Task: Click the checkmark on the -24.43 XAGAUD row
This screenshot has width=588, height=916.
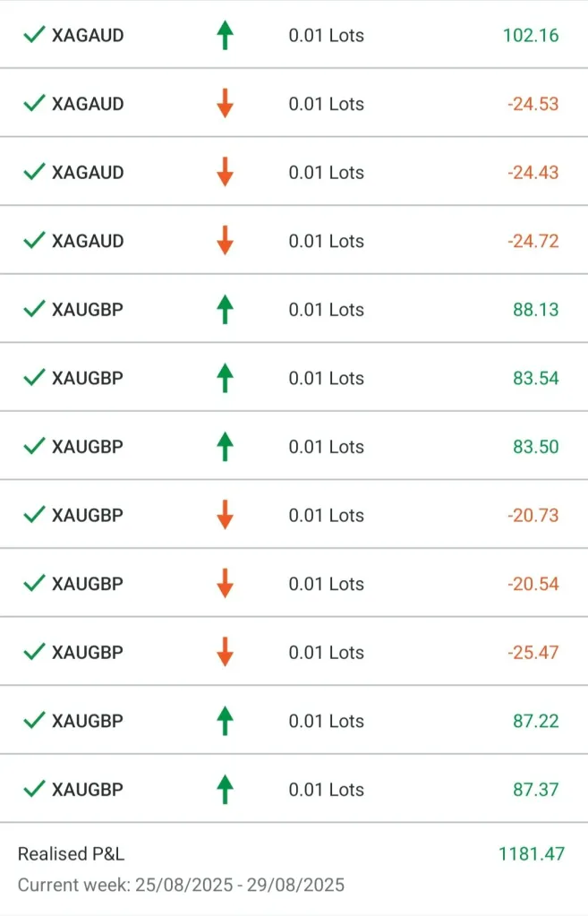Action: point(34,172)
